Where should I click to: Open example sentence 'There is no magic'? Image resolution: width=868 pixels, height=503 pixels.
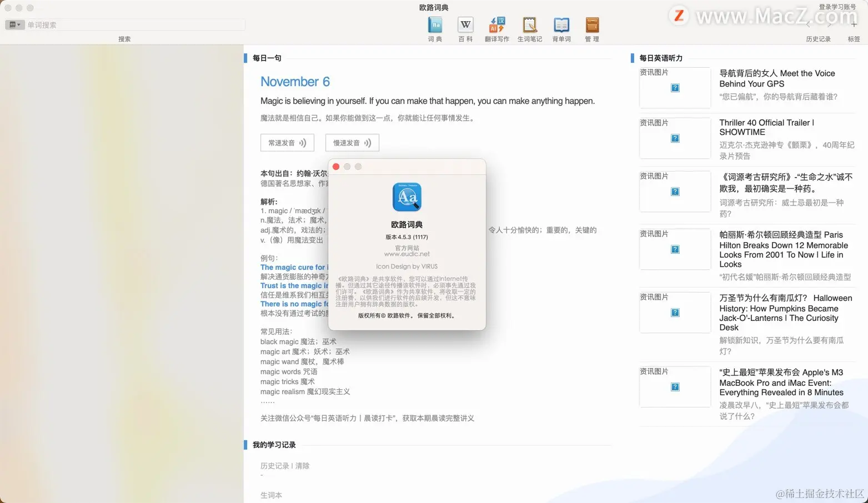pyautogui.click(x=294, y=304)
